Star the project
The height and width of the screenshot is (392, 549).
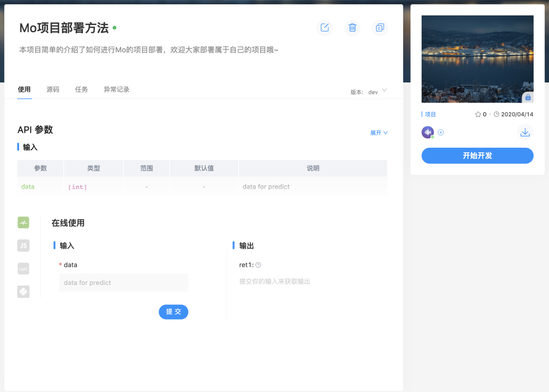click(478, 114)
